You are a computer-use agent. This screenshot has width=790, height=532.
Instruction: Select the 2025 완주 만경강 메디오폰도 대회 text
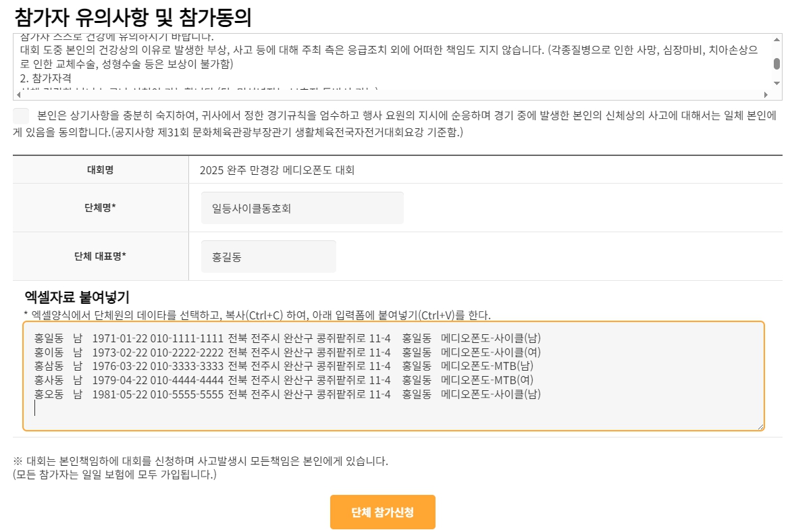click(277, 170)
